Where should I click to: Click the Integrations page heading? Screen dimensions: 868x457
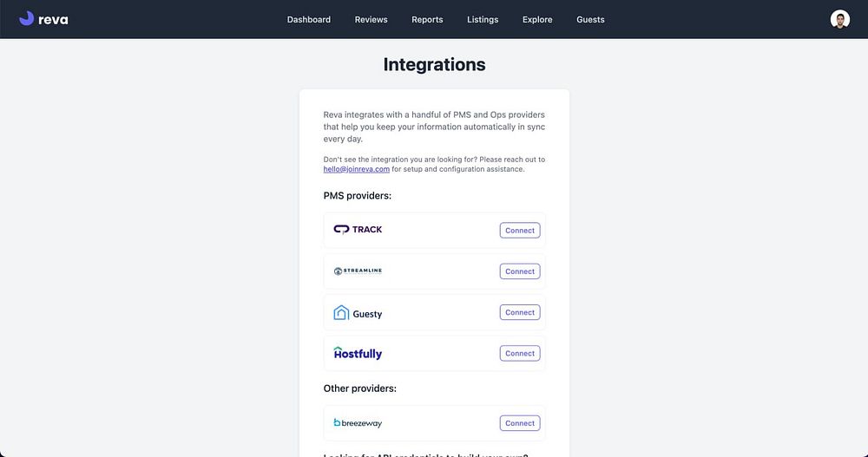pos(434,64)
